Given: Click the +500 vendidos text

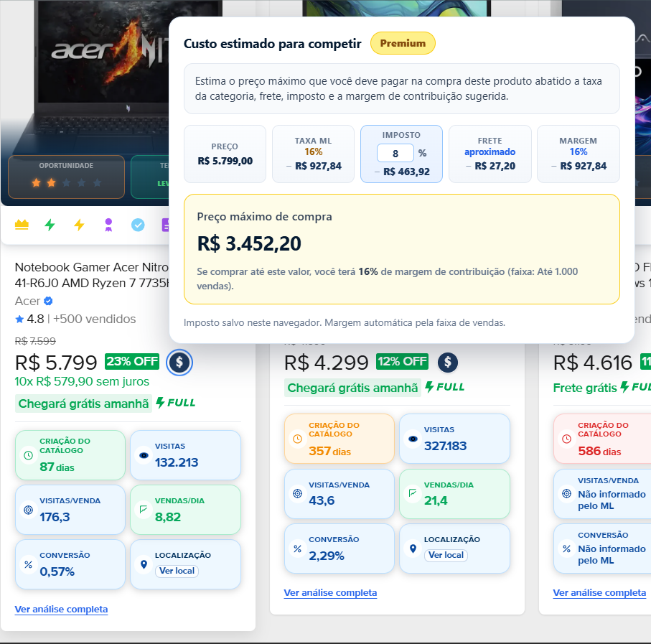Looking at the screenshot, I should 94,319.
